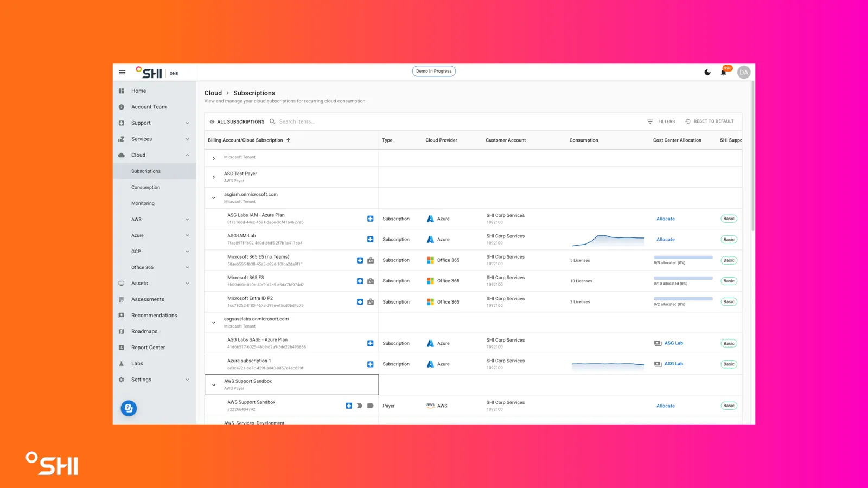Click the tag icon for AWS Support Sandbox

pos(371,406)
